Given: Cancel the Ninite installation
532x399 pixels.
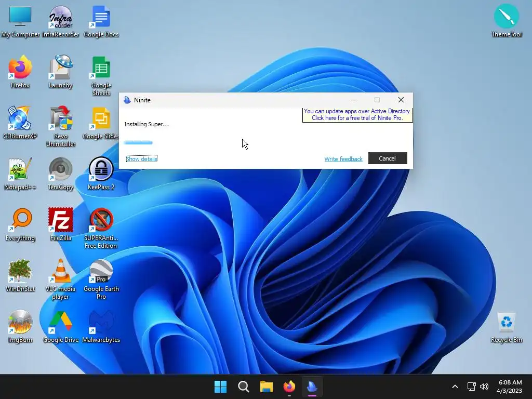Looking at the screenshot, I should coord(388,158).
